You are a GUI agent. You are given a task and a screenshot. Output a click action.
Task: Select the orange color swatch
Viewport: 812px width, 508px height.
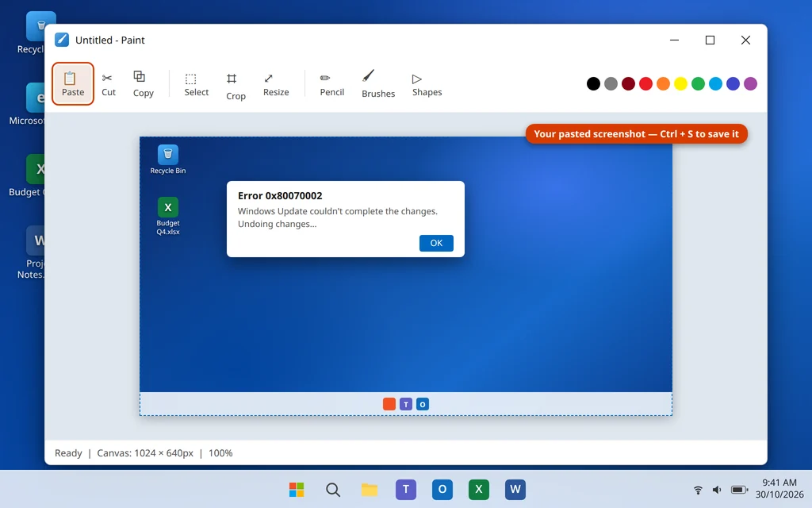[x=664, y=83]
